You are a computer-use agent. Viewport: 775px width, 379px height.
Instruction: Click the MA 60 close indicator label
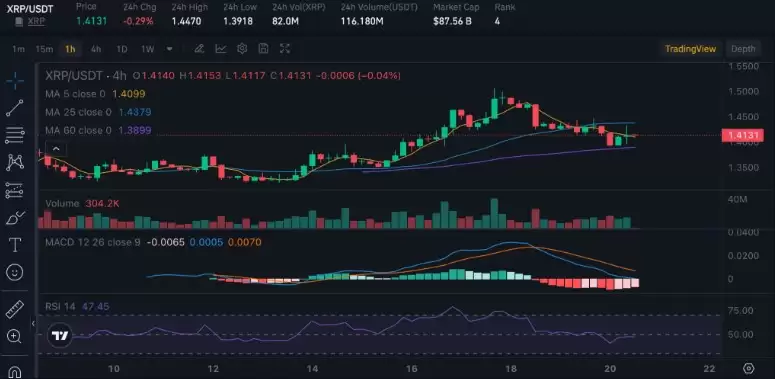point(78,130)
